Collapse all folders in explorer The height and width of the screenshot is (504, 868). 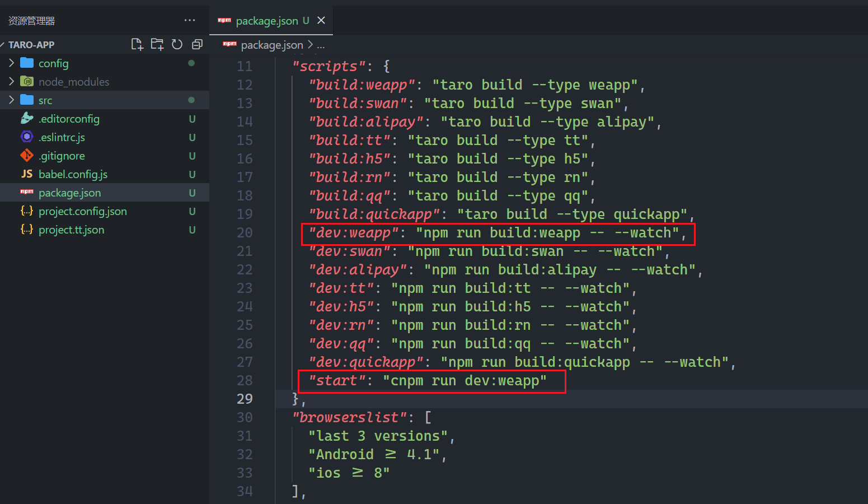coord(197,44)
